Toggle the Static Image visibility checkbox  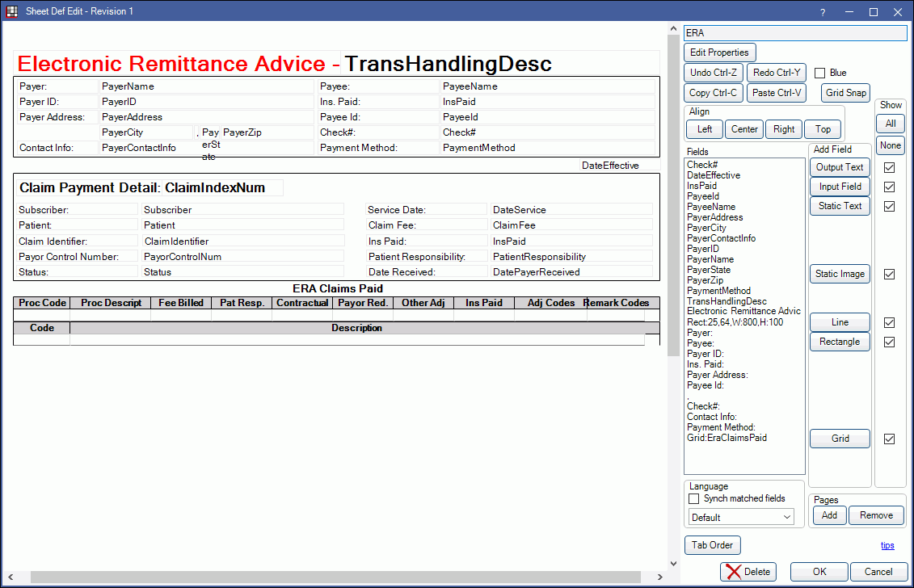click(889, 275)
